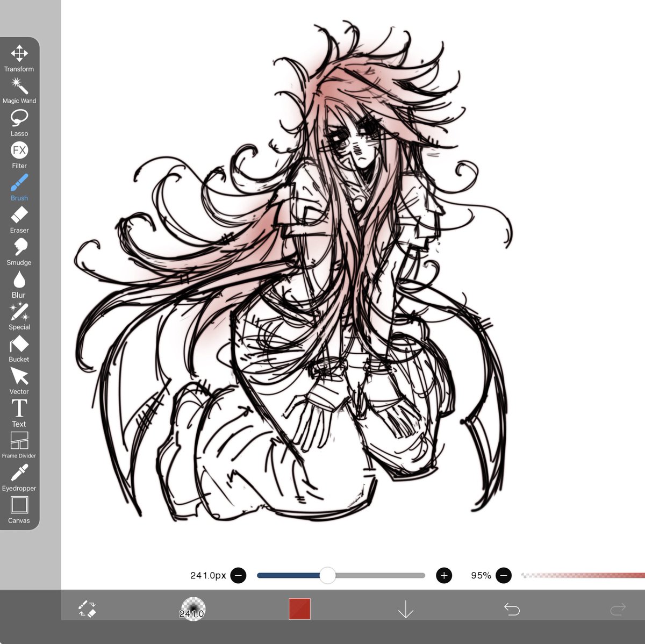
Task: Select the Vector tool
Action: [19, 381]
